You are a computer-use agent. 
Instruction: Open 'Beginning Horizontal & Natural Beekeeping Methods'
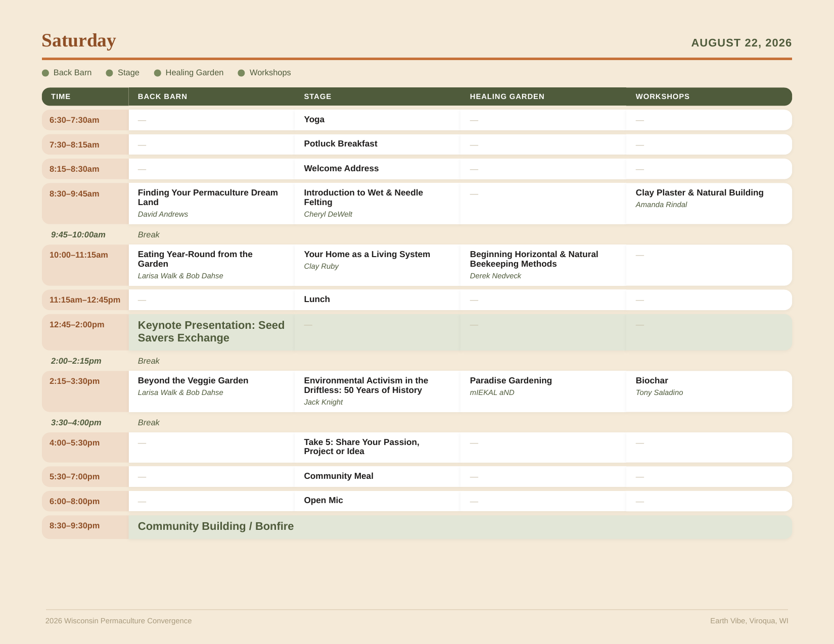tap(534, 259)
